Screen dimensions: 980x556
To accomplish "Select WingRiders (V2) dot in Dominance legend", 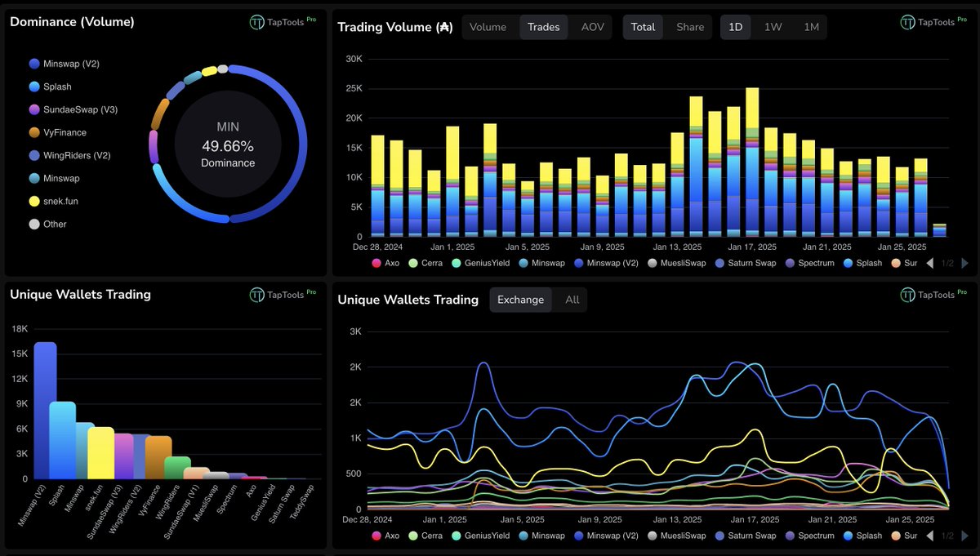I will coord(34,155).
